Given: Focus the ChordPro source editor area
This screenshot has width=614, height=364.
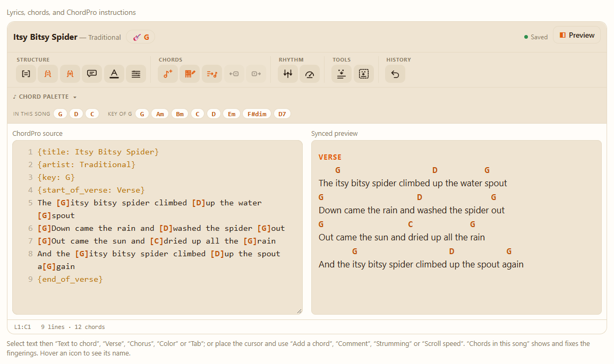Looking at the screenshot, I should click(x=157, y=228).
